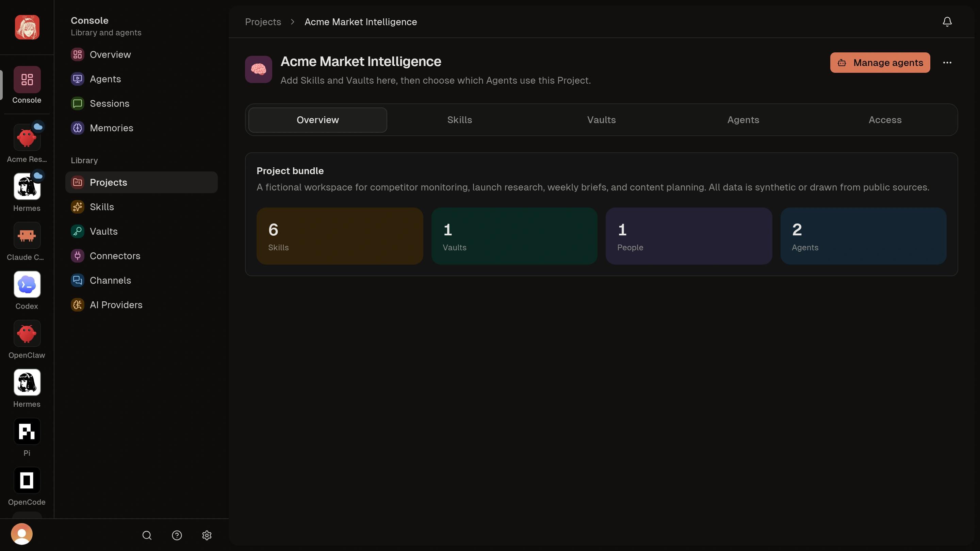The width and height of the screenshot is (980, 551).
Task: Open the settings gear icon
Action: tap(207, 535)
